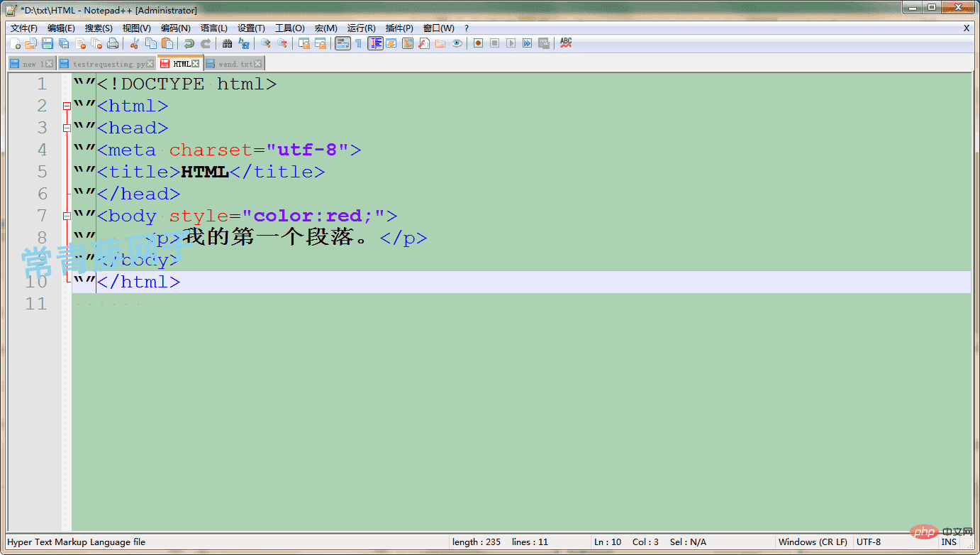980x555 pixels.
Task: Click the menu bar X close button
Action: click(x=966, y=28)
